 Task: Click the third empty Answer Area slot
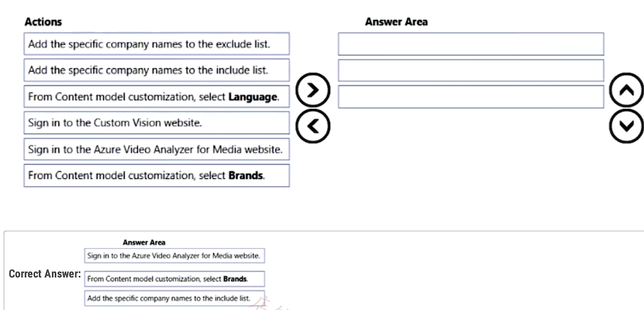pos(471,97)
